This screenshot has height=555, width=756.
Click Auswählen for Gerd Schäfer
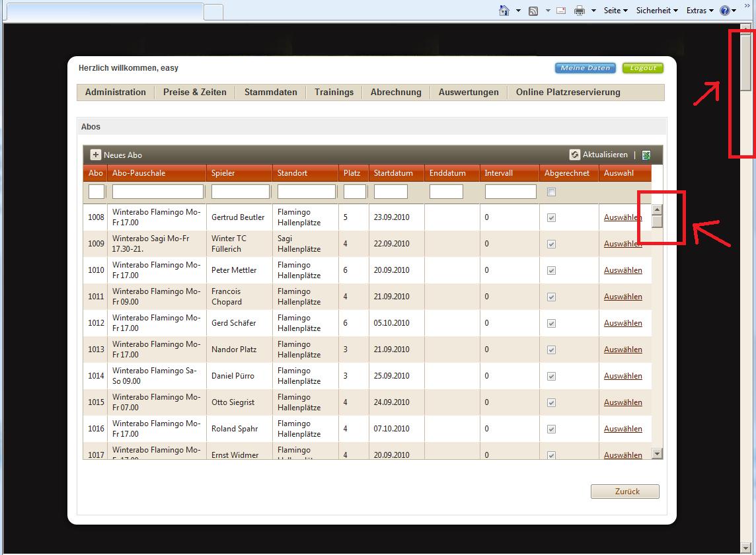pos(623,323)
